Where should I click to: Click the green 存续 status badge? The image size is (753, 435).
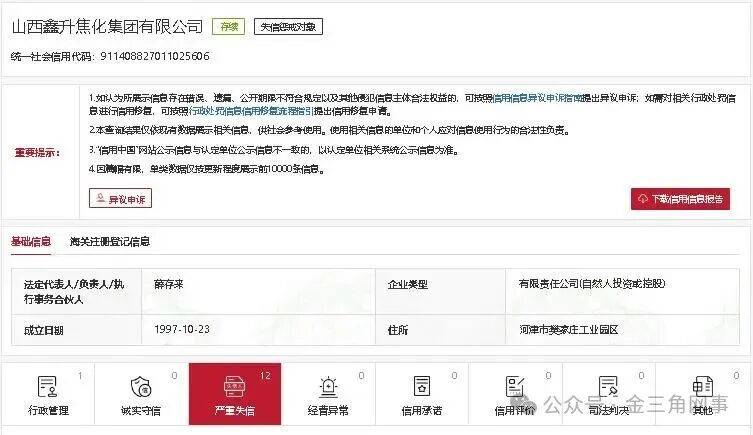point(229,27)
